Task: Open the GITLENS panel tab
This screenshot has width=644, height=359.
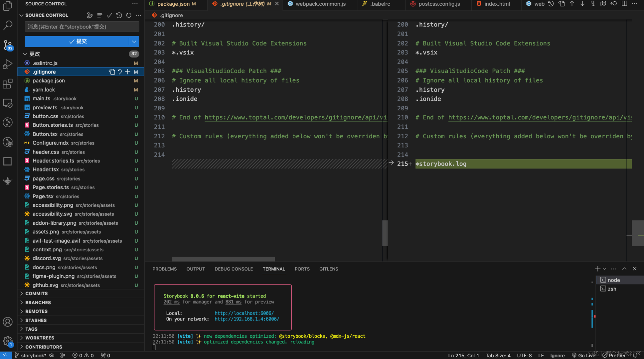Action: (329, 269)
